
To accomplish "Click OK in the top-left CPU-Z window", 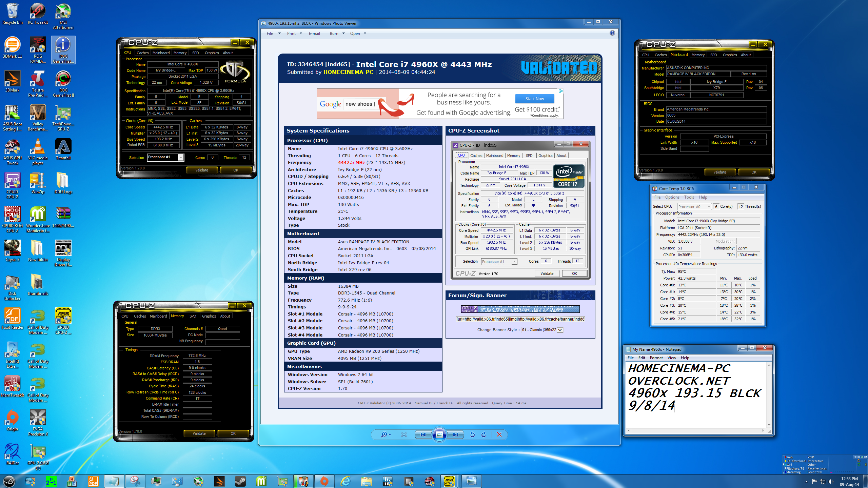I will (236, 170).
